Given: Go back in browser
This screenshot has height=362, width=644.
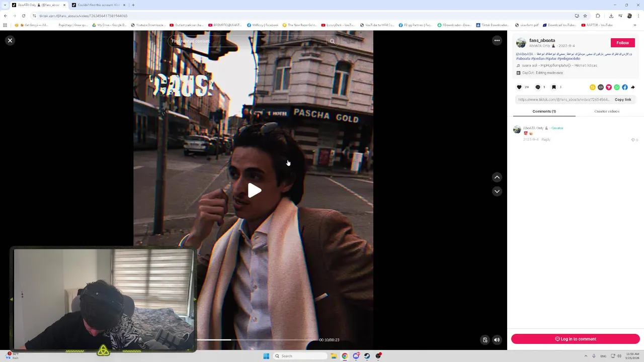Looking at the screenshot, I should (6, 16).
